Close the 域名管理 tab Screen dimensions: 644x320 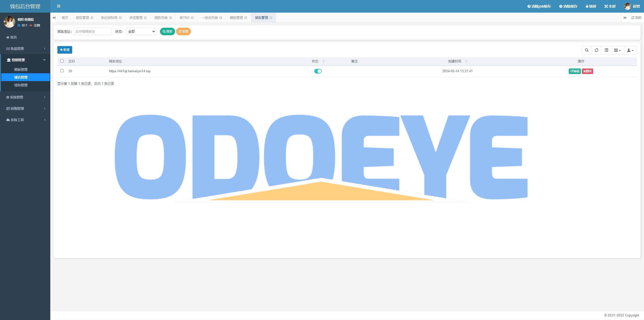(x=271, y=18)
